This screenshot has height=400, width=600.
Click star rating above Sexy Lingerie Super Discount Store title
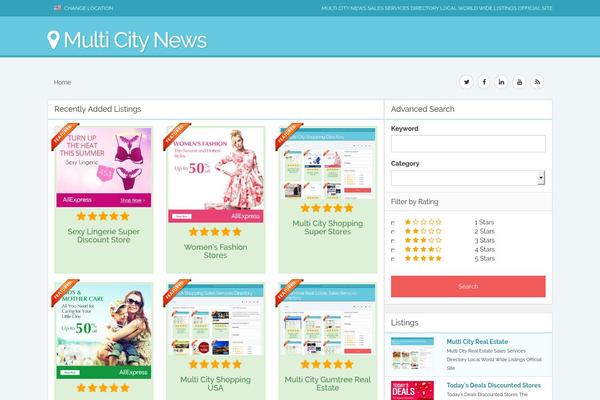[103, 216]
